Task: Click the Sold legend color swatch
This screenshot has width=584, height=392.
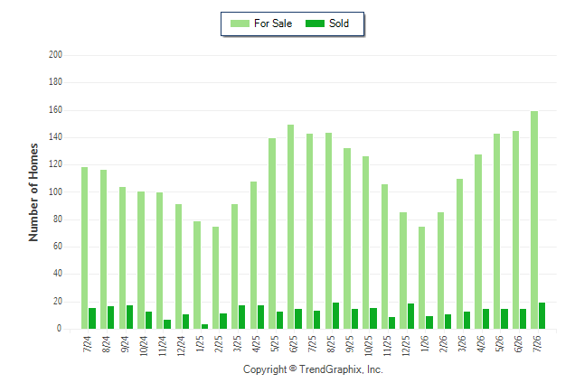Action: tap(315, 23)
